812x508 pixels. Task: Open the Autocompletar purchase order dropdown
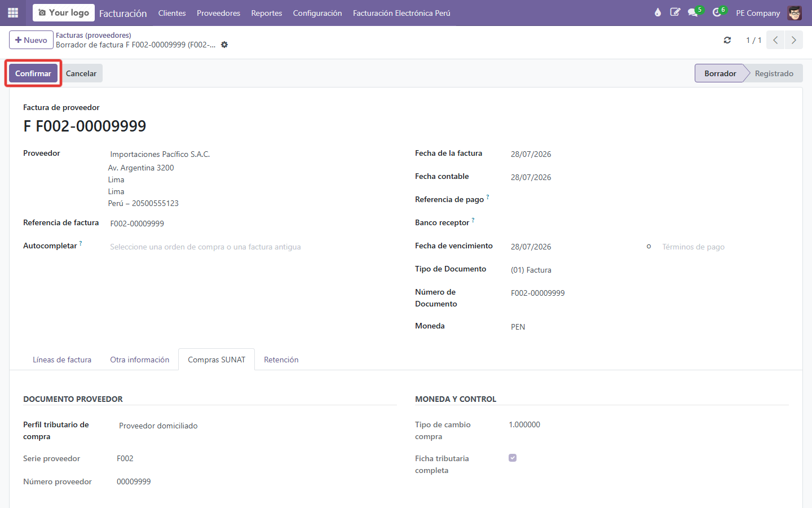pyautogui.click(x=253, y=247)
